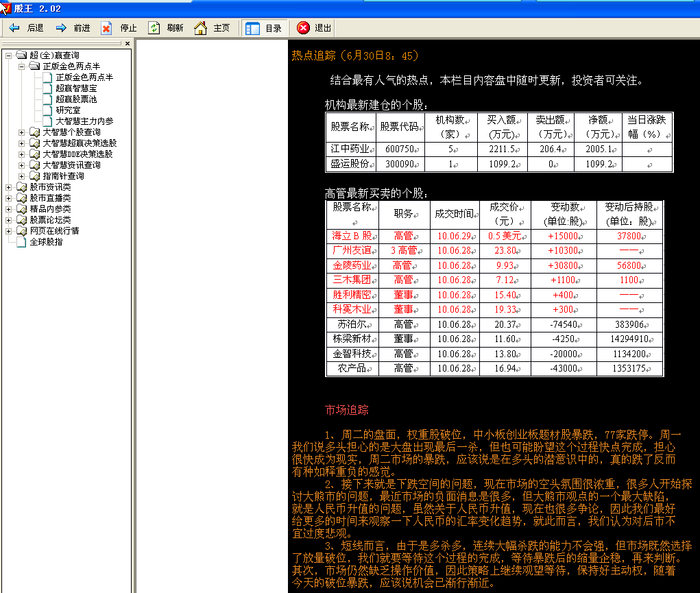The image size is (700, 593).
Task: Expand the 大智慧个股查询 node
Action: click(21, 132)
